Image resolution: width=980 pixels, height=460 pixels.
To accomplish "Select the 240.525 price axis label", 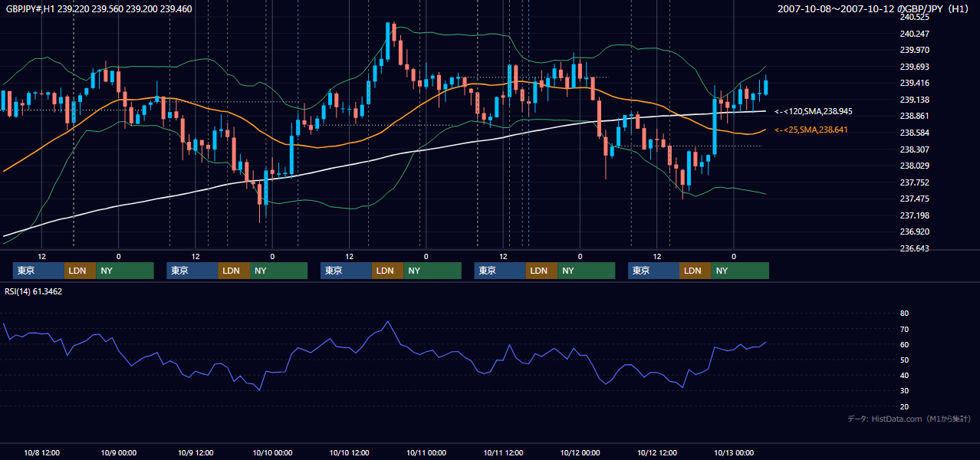I will click(x=914, y=17).
